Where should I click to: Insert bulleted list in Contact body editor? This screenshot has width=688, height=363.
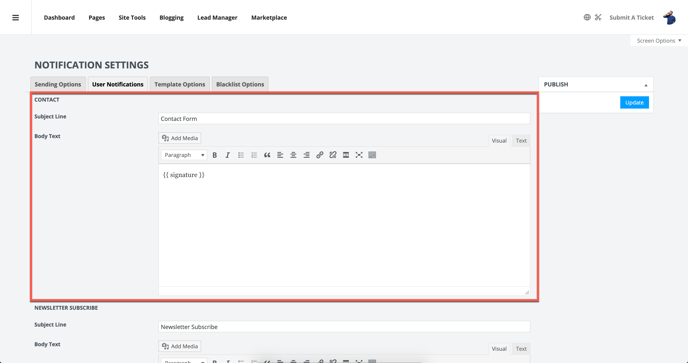point(240,155)
